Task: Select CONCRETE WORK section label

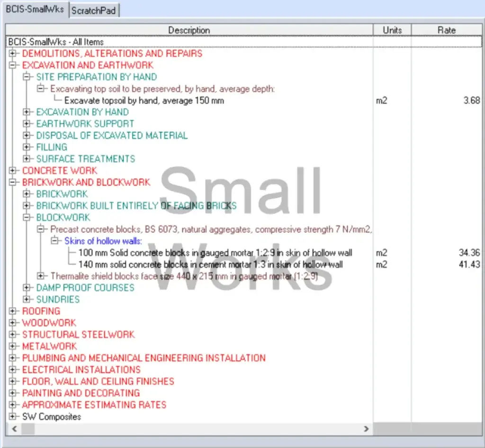Action: [x=59, y=170]
